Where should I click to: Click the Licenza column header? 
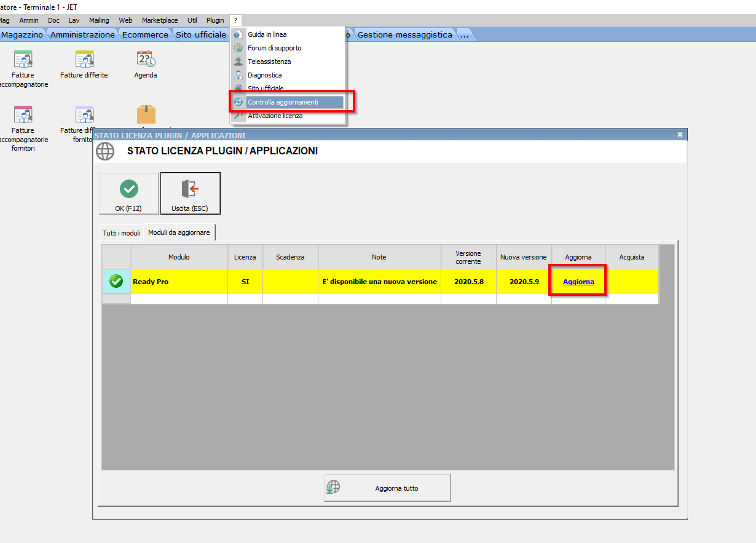click(245, 257)
